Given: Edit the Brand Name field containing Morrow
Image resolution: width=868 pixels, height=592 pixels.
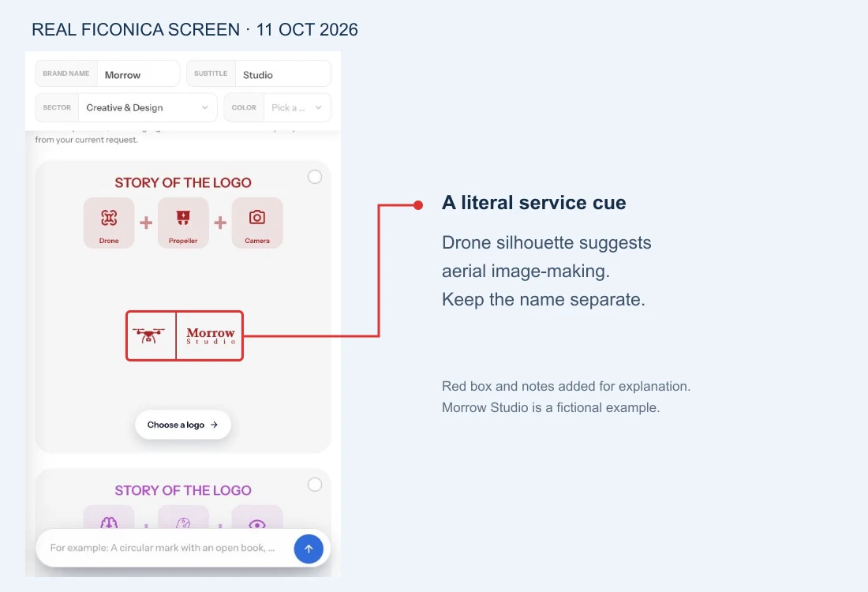Looking at the screenshot, I should (x=107, y=73).
